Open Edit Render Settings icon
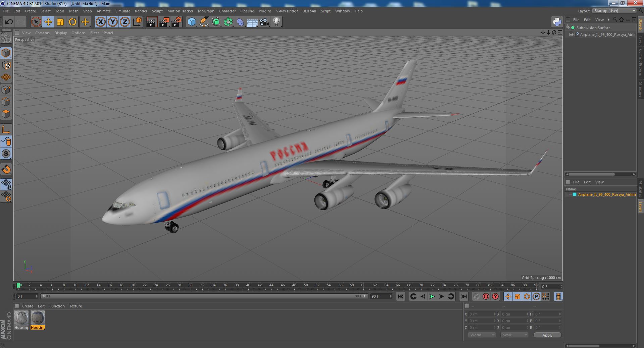This screenshot has width=644, height=348. click(x=177, y=22)
